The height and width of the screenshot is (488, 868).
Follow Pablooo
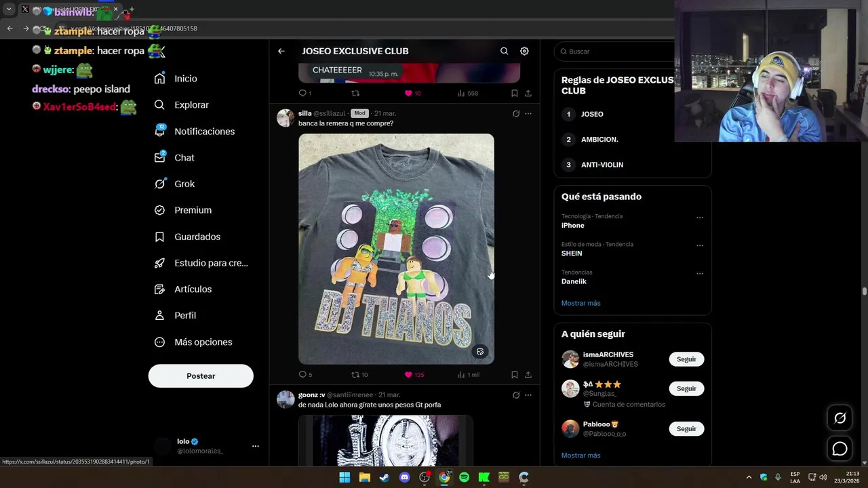(x=686, y=428)
